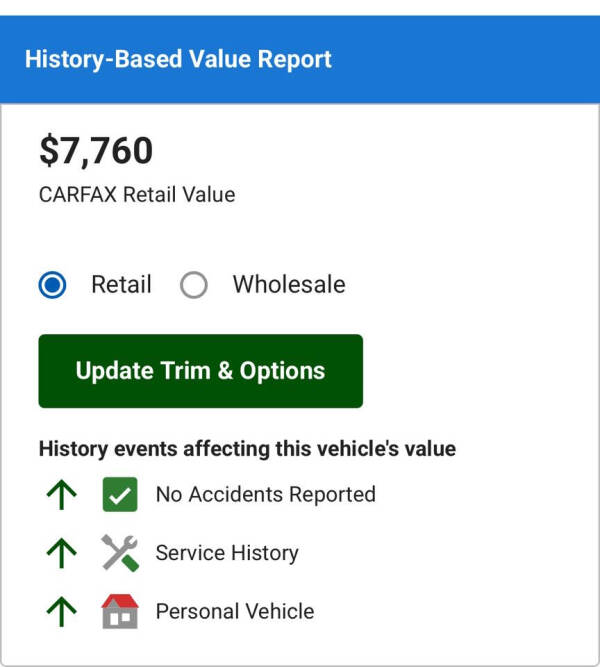Click the wrench Service History icon
600x667 pixels.
(120, 553)
